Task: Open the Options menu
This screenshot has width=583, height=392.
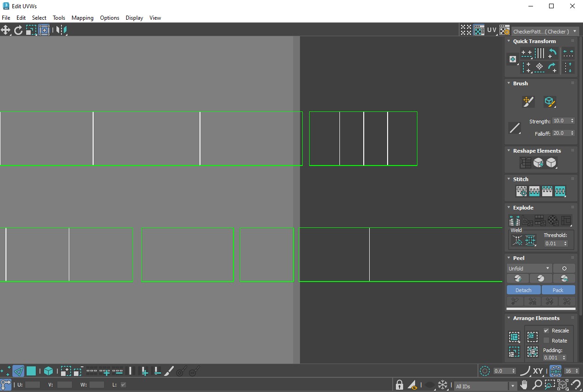Action: pos(110,18)
